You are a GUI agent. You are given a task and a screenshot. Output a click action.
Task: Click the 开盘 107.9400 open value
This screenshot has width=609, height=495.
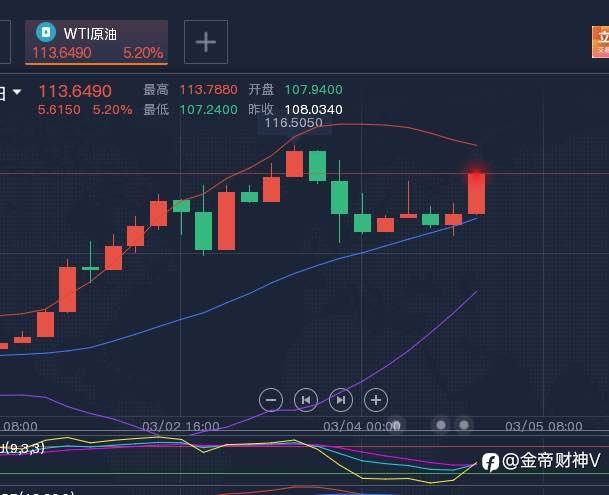click(x=313, y=90)
